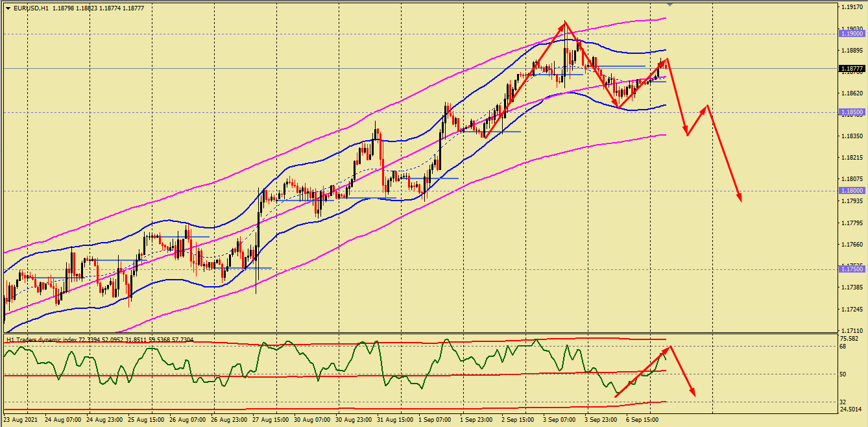Click the 1.19170 top price scale value
Screen dimensions: 868x427
point(852,7)
